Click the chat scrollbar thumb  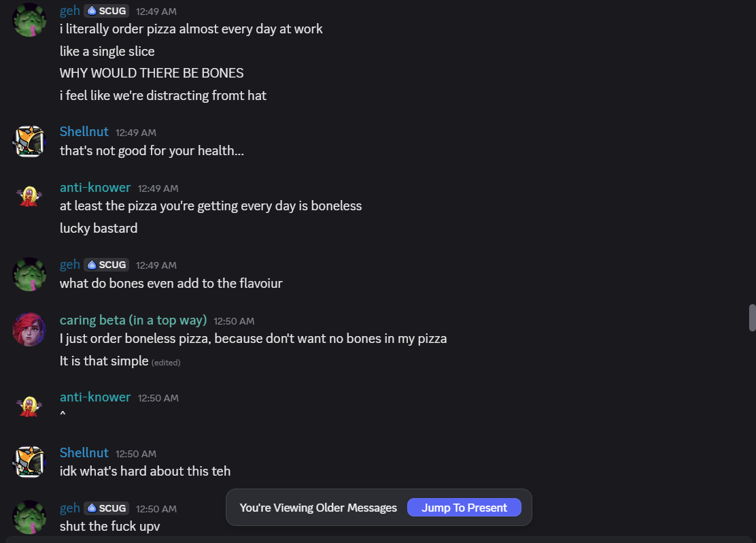[x=752, y=317]
